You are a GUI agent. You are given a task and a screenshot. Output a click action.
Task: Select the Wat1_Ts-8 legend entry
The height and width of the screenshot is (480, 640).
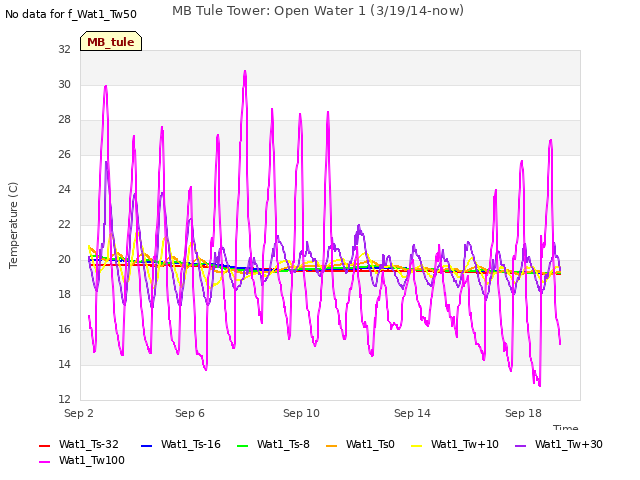point(273,444)
